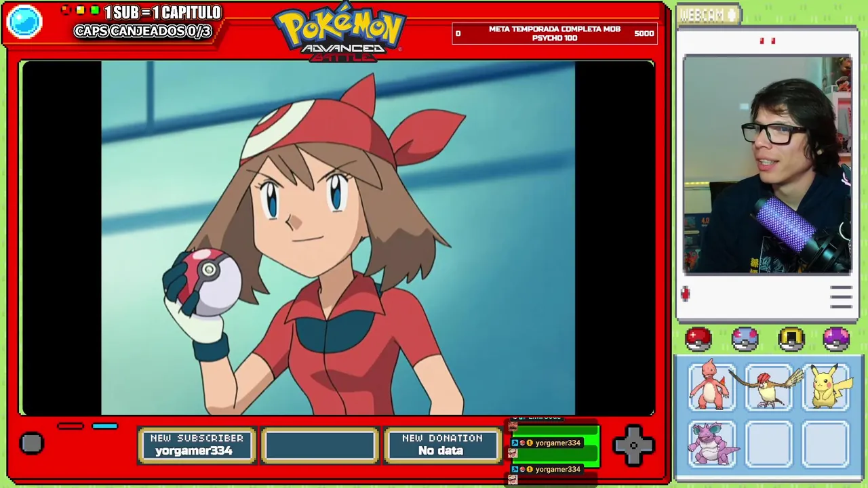Click the New Donation No data panel
This screenshot has height=488, width=868.
click(x=441, y=445)
